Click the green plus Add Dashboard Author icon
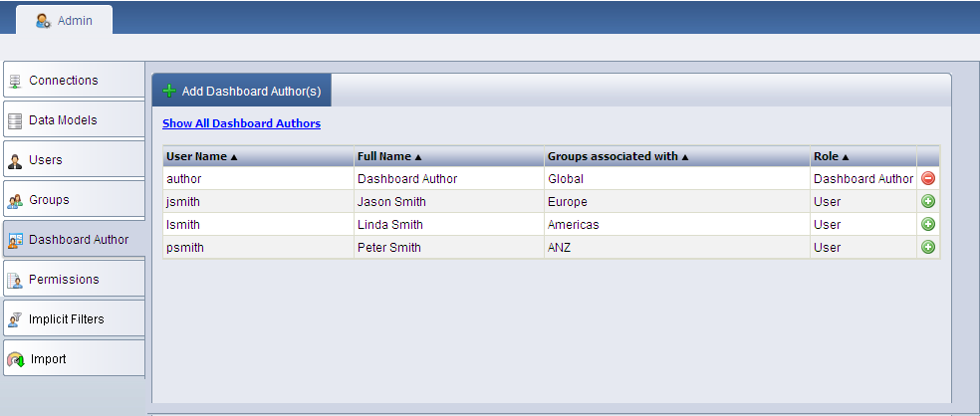The height and width of the screenshot is (416, 980). pos(168,91)
